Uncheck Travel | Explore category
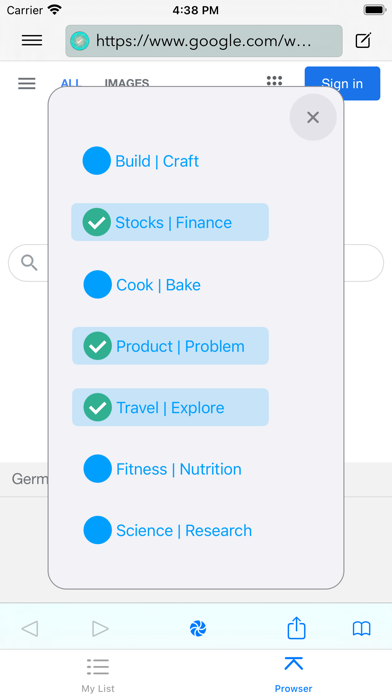Screen dimensions: 392x696 170,407
